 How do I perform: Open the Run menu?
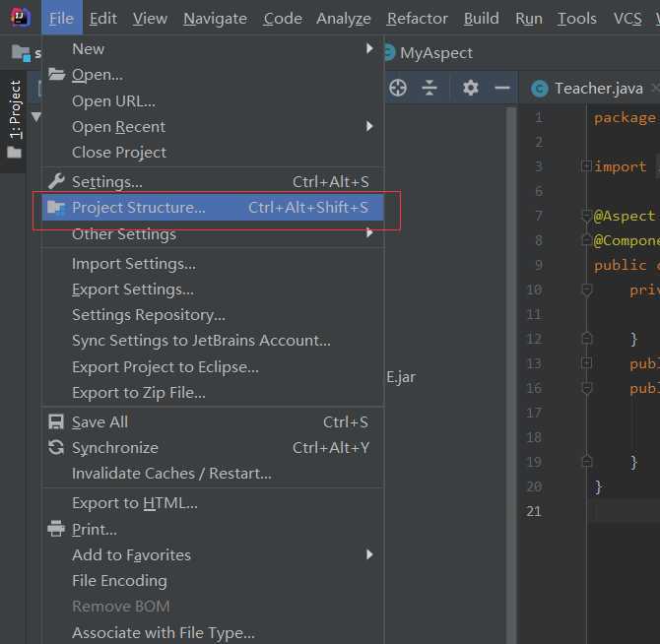pos(529,18)
